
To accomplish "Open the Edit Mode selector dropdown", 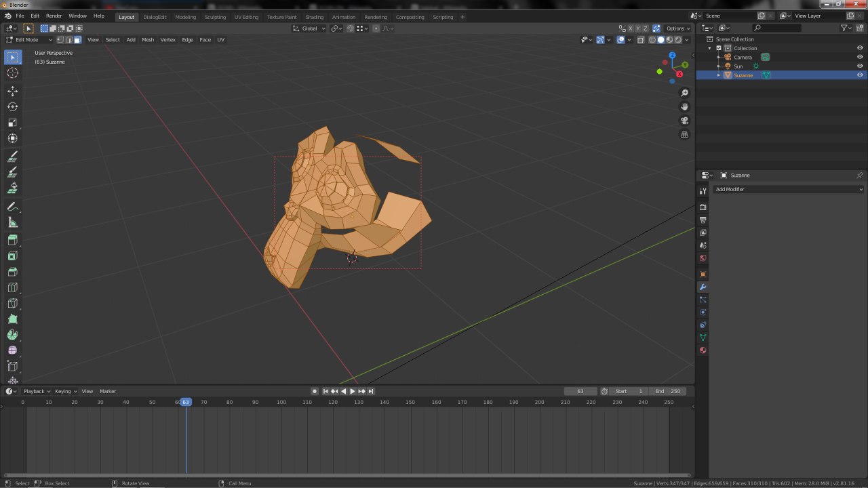I will pos(28,40).
